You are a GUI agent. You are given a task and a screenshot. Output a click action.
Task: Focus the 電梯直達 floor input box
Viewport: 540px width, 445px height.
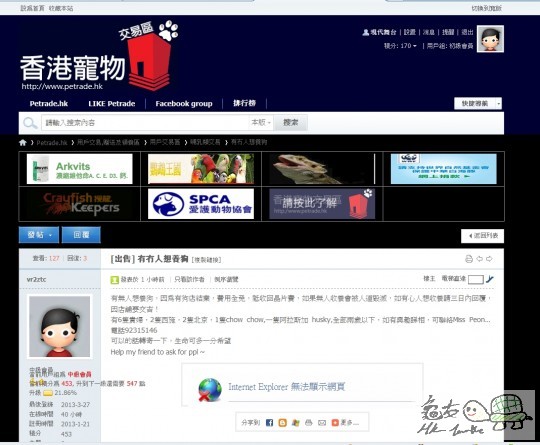[476, 279]
